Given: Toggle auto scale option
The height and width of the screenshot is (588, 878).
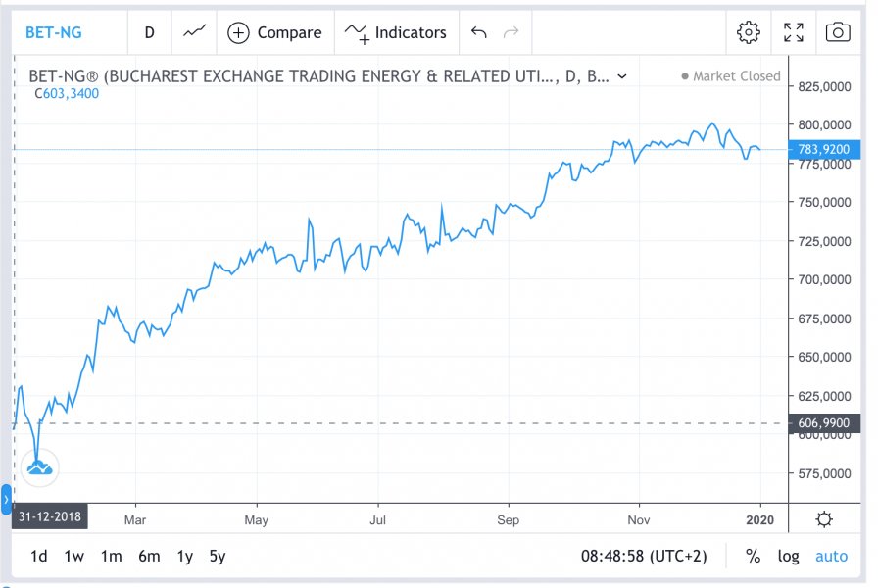Looking at the screenshot, I should 831,556.
